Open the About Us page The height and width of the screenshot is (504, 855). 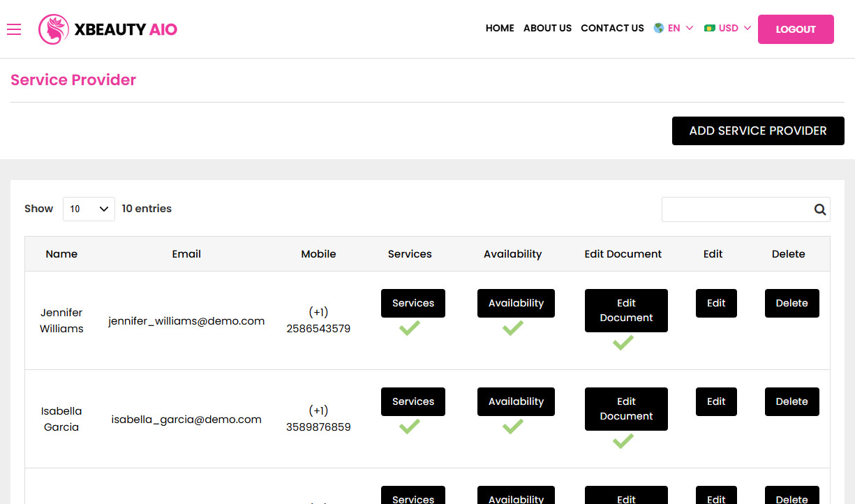(x=547, y=28)
